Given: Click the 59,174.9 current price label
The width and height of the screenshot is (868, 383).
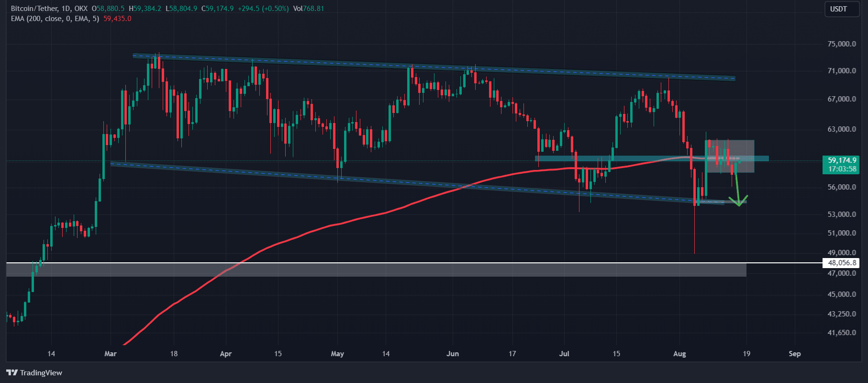Looking at the screenshot, I should tap(842, 160).
